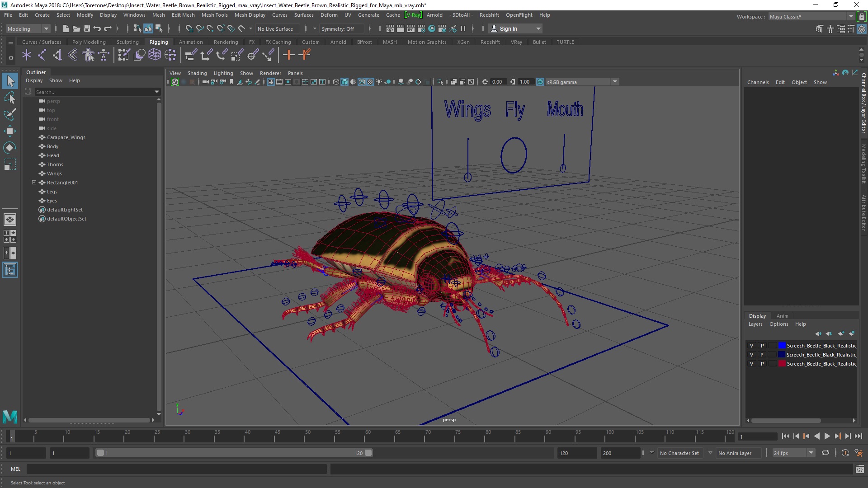This screenshot has width=868, height=488.
Task: Toggle visibility V of second Screech_Beetle layer
Action: (751, 355)
